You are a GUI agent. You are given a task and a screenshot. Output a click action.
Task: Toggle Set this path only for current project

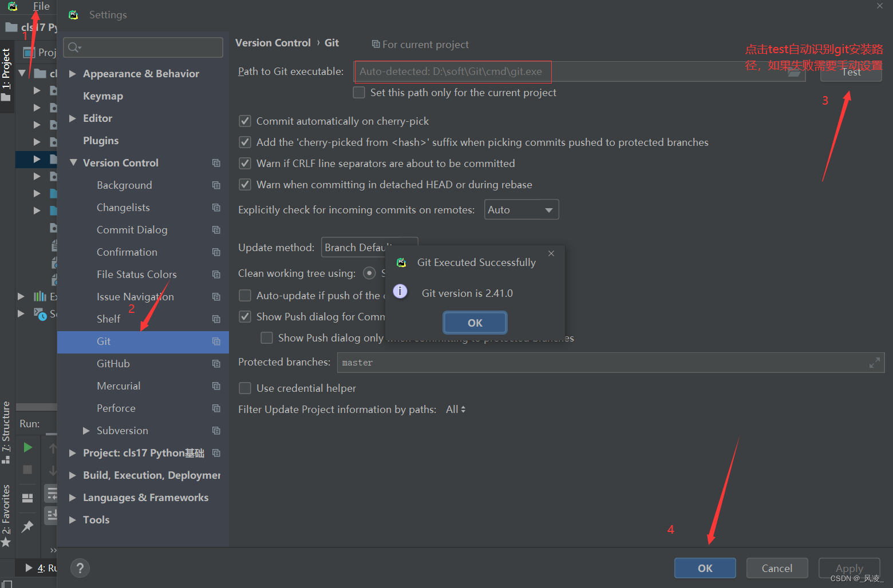coord(359,93)
